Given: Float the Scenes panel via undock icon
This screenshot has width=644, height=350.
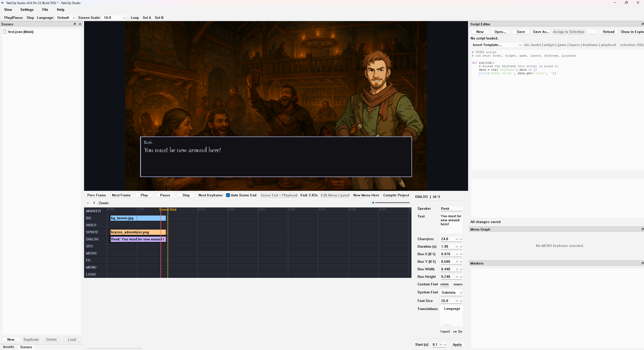Looking at the screenshot, I should pos(75,24).
